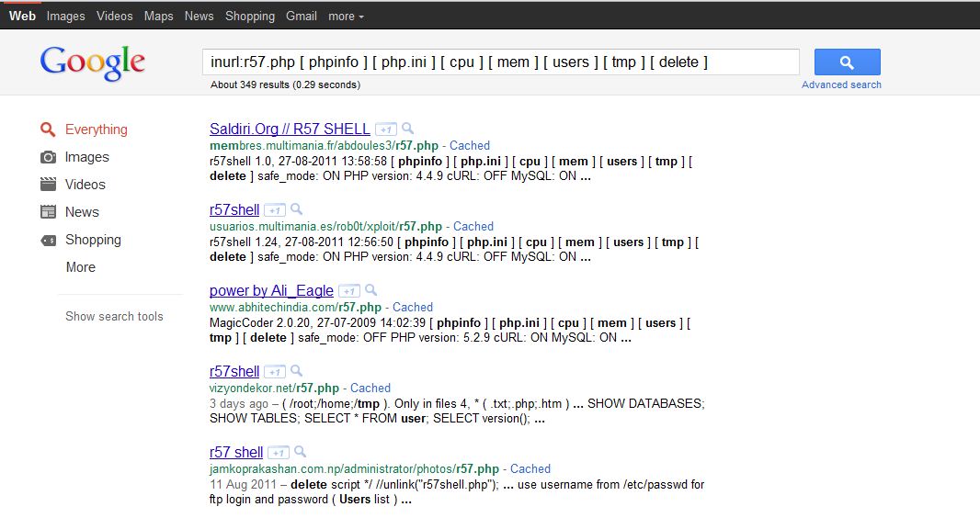Switch to Web in top navigation bar
Screen dimensions: 980x518
tap(22, 17)
